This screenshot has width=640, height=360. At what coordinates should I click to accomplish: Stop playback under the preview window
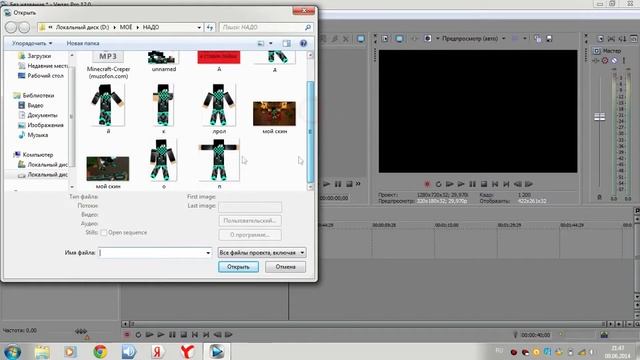coord(484,184)
